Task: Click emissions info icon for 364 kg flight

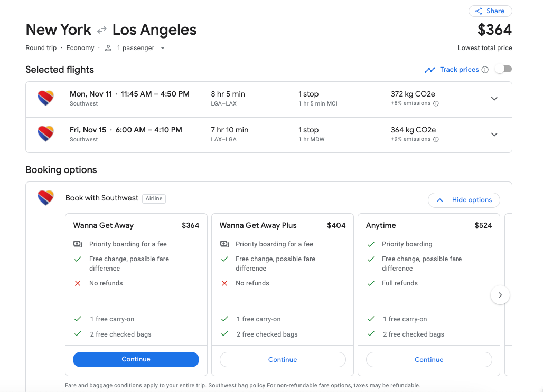Action: pos(436,140)
